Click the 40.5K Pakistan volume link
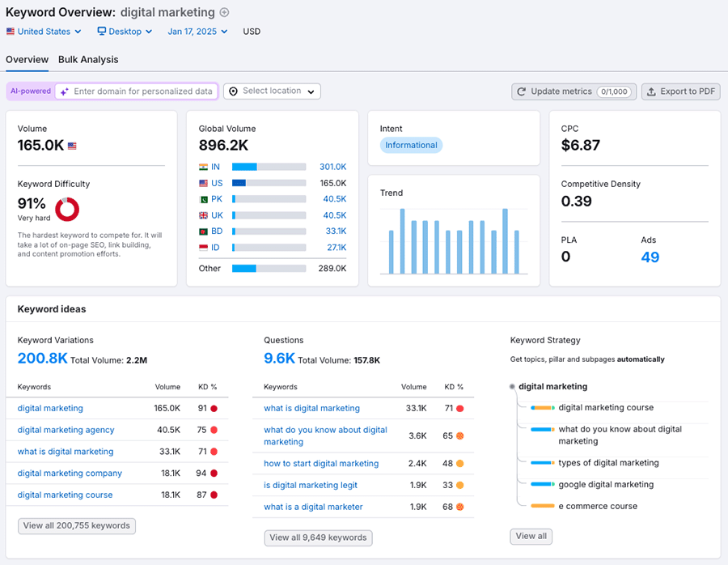The height and width of the screenshot is (565, 728). (335, 199)
